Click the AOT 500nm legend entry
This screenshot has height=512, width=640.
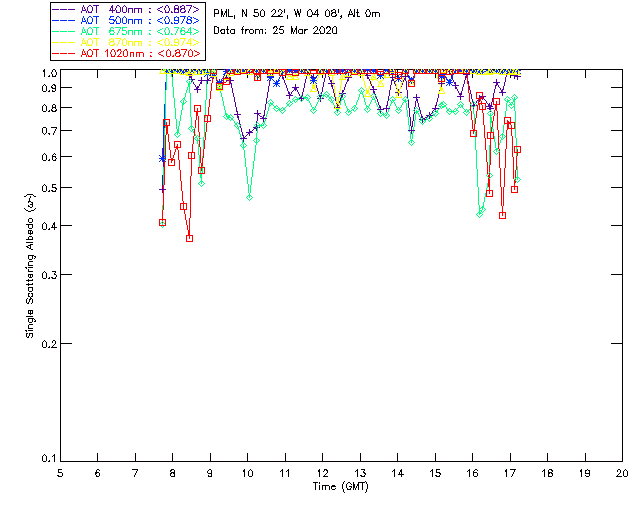coord(126,20)
